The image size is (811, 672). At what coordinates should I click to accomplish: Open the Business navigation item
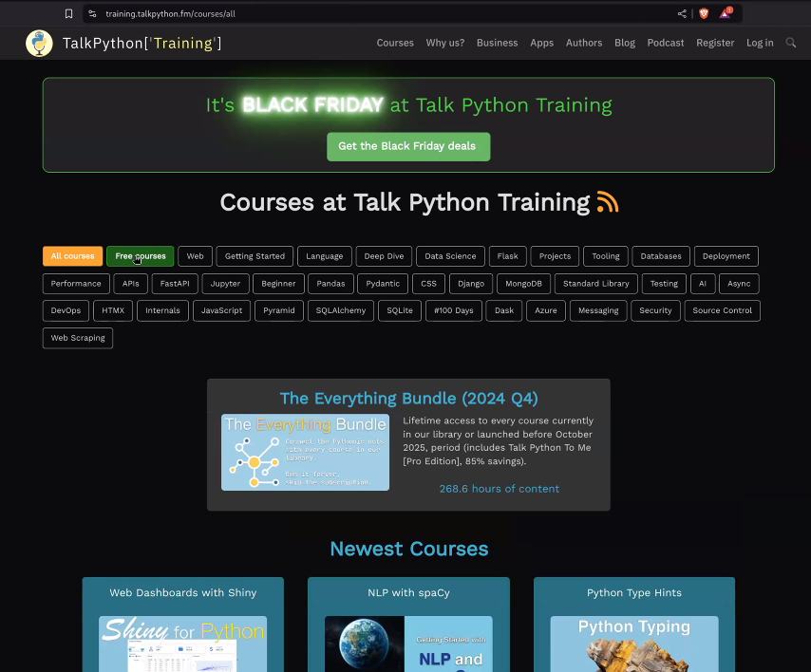pos(497,43)
